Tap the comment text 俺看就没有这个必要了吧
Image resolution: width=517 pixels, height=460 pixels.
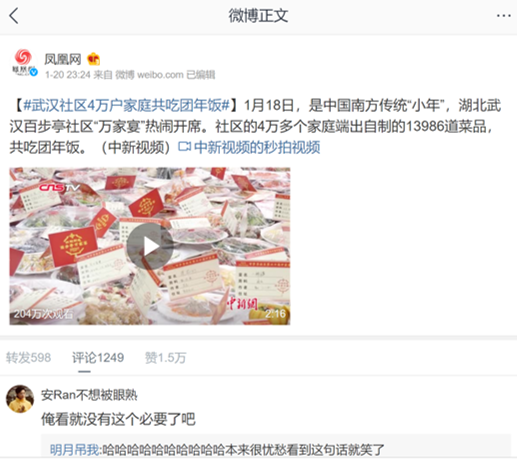tap(118, 419)
